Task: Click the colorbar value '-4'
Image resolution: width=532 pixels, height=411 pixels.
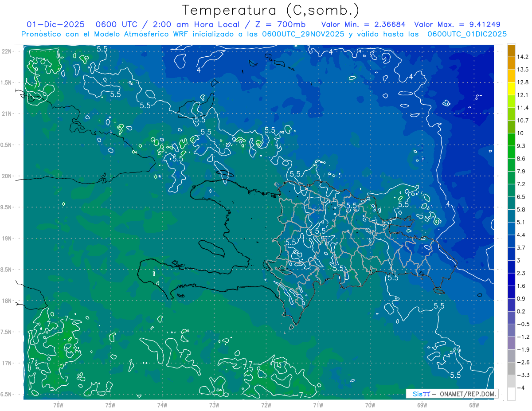Action: (521, 388)
